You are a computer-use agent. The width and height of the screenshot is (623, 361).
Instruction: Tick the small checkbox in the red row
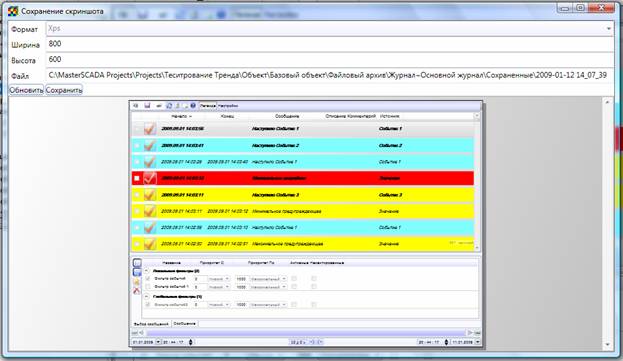(137, 178)
